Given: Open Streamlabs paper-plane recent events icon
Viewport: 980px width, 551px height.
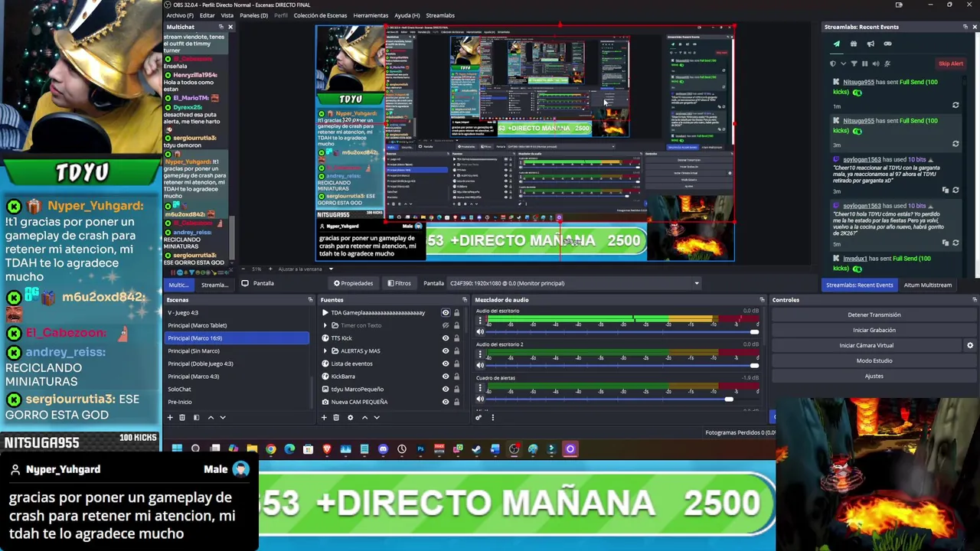Looking at the screenshot, I should coord(837,44).
